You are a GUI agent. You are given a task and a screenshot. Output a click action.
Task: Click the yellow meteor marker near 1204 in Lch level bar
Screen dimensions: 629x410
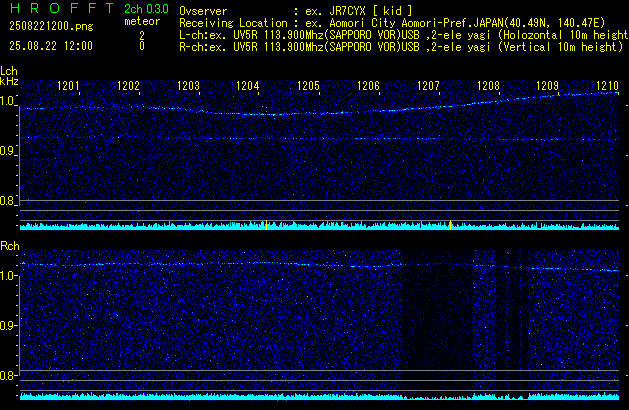[x=266, y=225]
